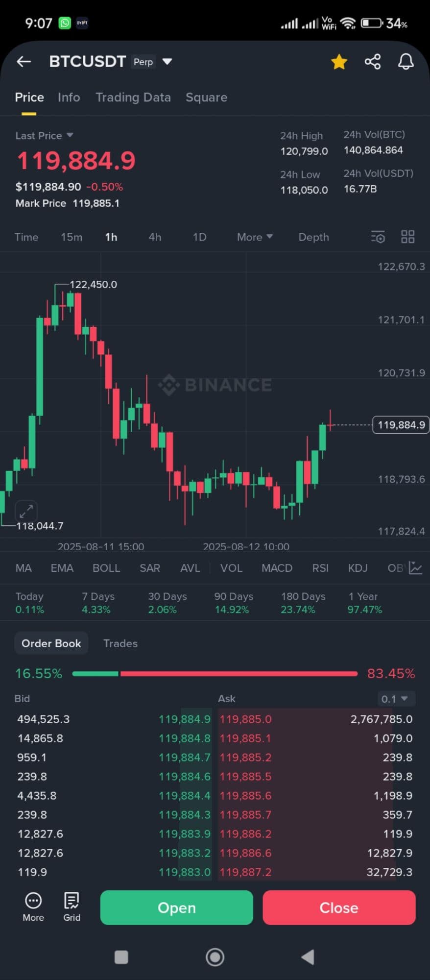The image size is (430, 980).
Task: Open the More options icon
Action: pos(33,907)
